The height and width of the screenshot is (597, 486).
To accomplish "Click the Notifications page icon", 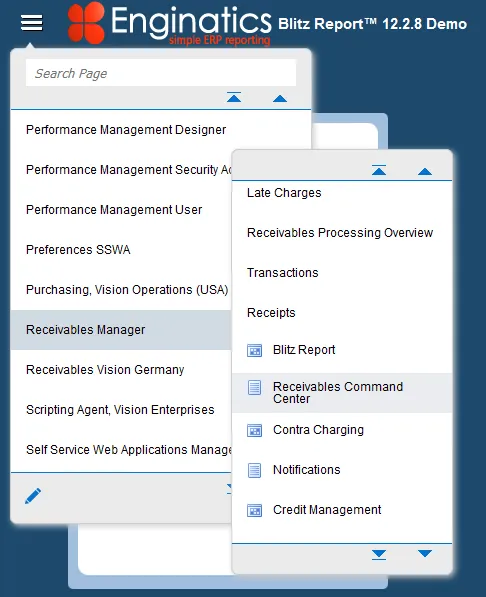I will point(254,471).
